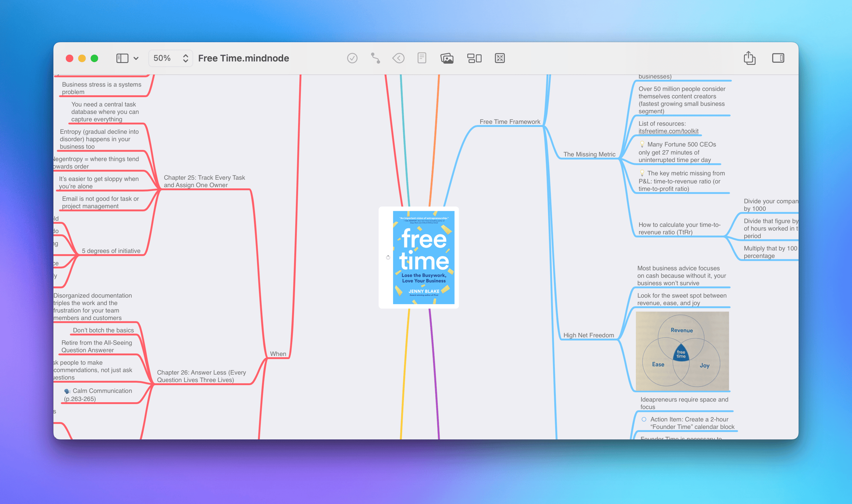Click the small handle beside book cover
852x504 pixels.
388,257
